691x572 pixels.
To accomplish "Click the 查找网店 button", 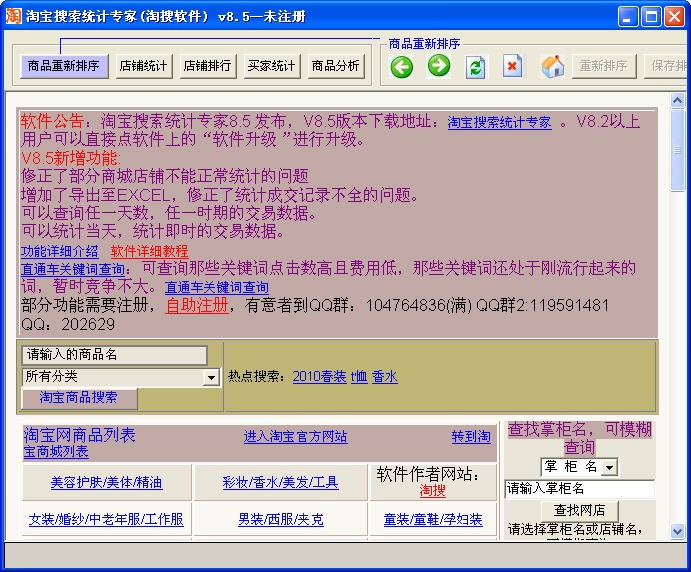I will click(x=580, y=510).
